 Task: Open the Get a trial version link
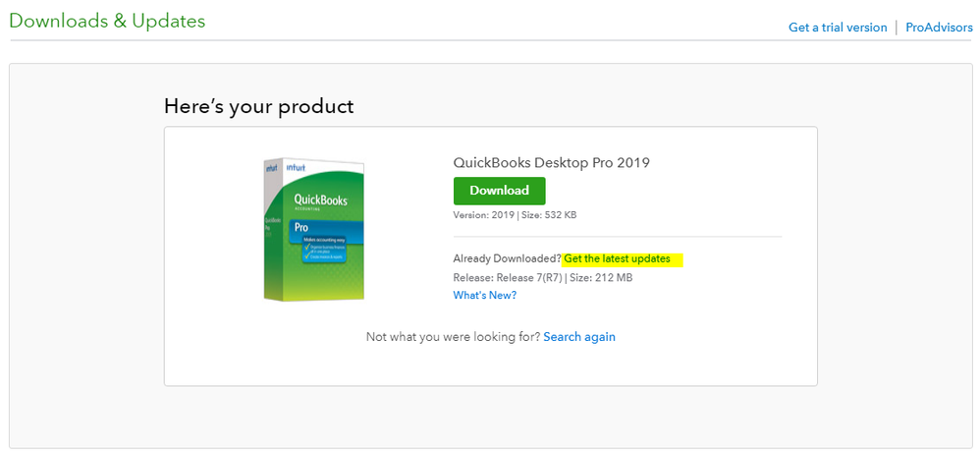point(837,28)
